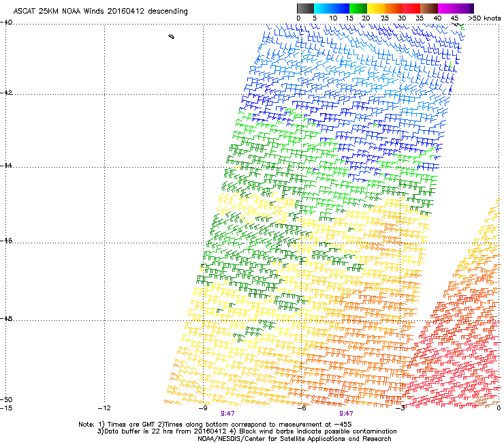This screenshot has height=443, width=504.
Task: Click the dark purple 45-50 knots band
Action: coord(464,8)
